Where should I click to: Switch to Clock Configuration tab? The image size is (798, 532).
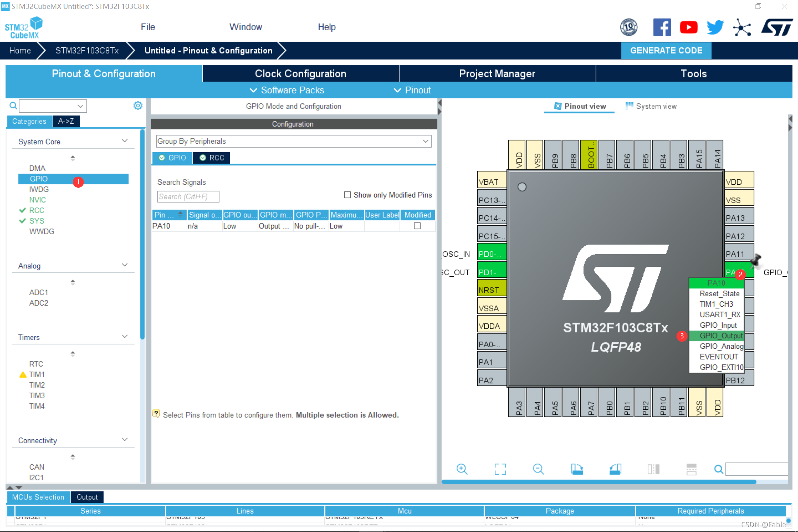tap(301, 74)
